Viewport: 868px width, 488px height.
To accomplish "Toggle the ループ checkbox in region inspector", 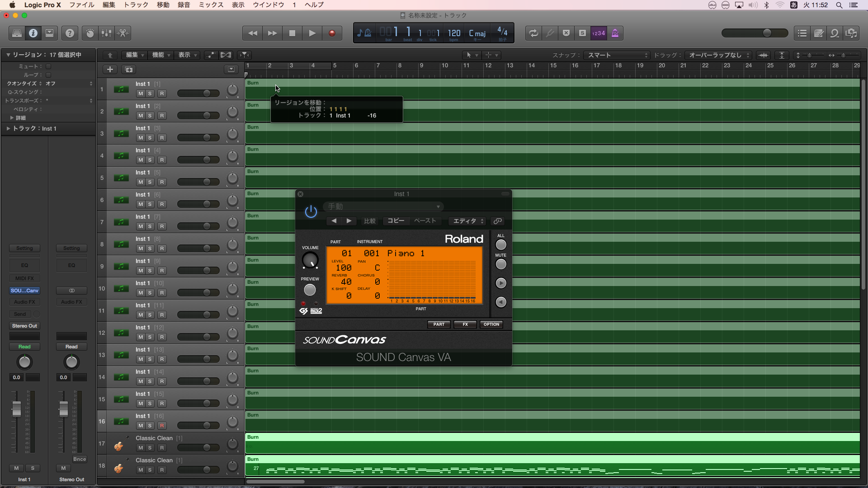I will click(48, 75).
